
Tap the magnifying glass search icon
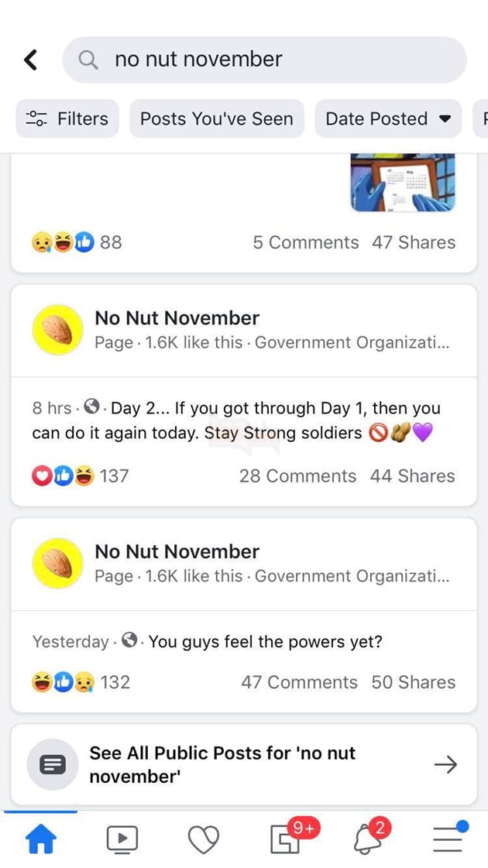click(88, 59)
